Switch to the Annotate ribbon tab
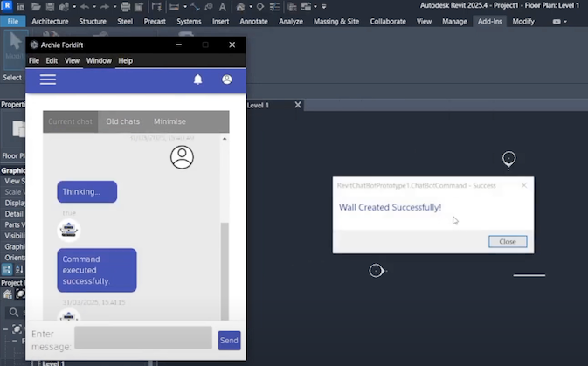The width and height of the screenshot is (588, 366). tap(253, 21)
